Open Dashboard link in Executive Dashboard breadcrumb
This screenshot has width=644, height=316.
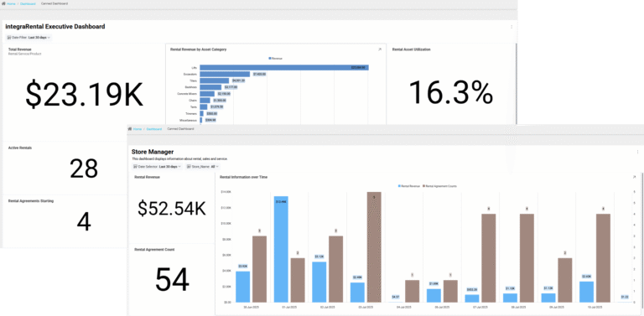(x=28, y=3)
